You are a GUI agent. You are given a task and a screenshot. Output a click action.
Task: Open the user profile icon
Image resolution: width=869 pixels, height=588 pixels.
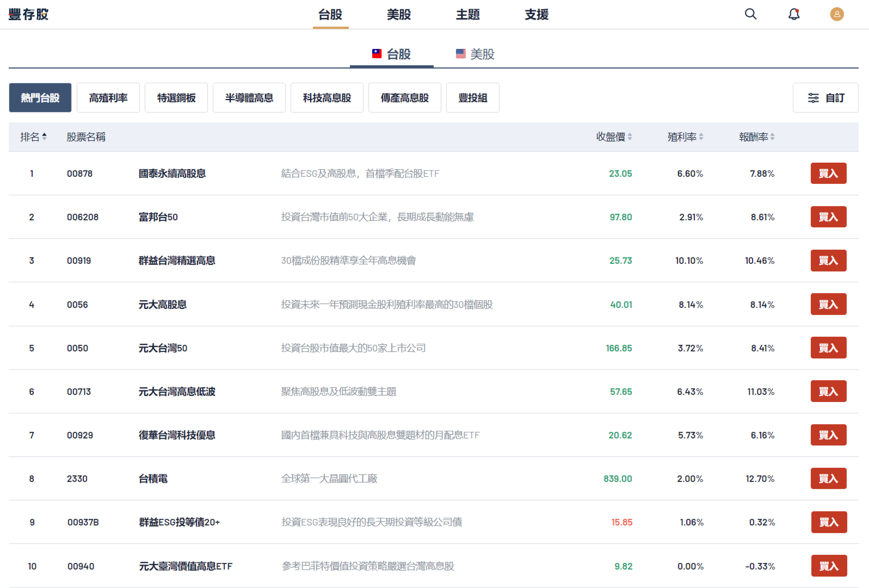coord(837,14)
